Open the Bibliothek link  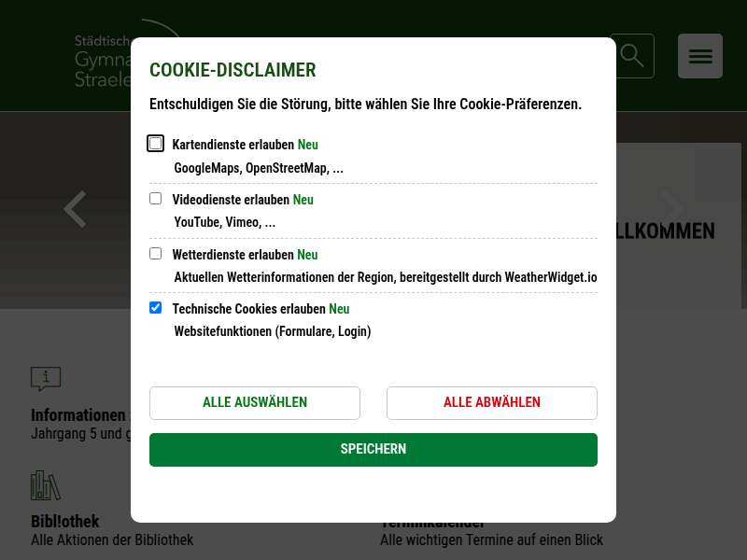[65, 522]
